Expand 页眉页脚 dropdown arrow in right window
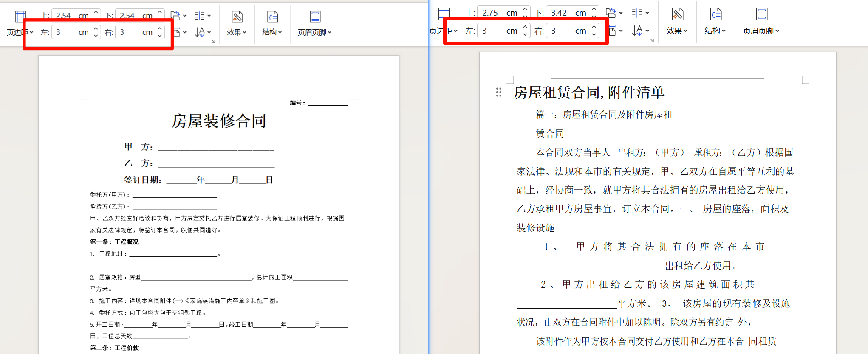Screen dimensions: 868x354 777,31
